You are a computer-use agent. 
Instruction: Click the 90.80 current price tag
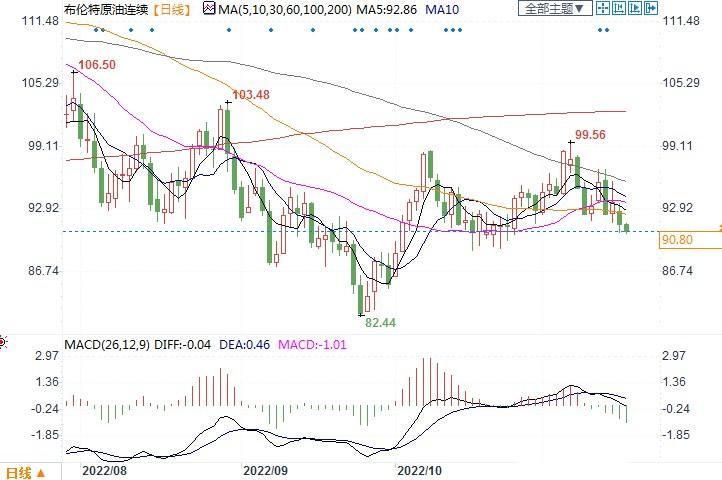coord(677,241)
